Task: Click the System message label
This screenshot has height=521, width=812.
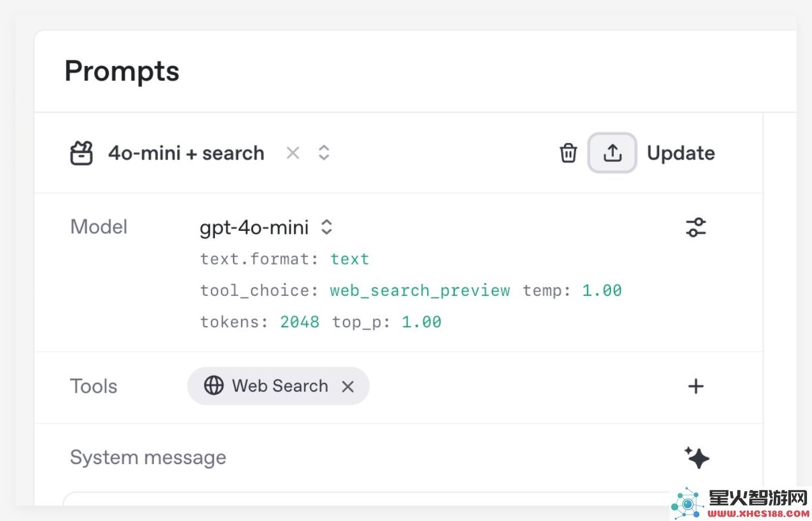Action: click(x=148, y=458)
